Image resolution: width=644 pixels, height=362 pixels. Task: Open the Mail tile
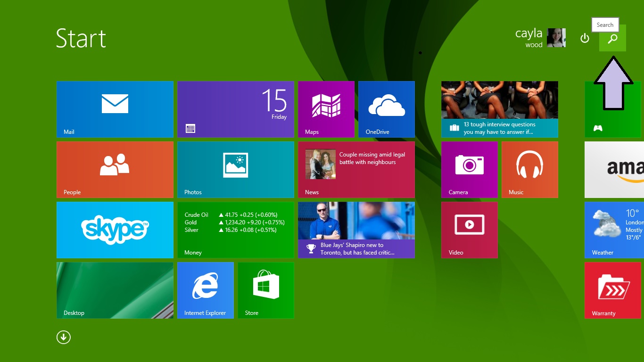click(x=115, y=109)
